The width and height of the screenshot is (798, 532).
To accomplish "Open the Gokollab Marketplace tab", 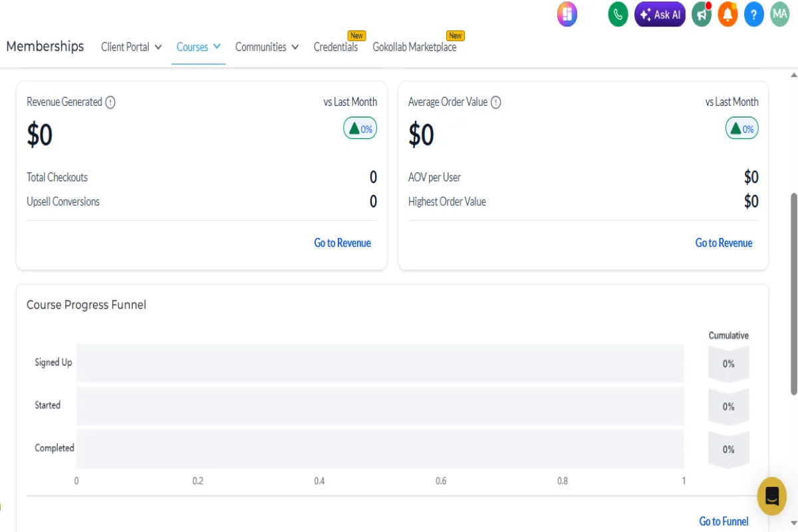I will [414, 47].
